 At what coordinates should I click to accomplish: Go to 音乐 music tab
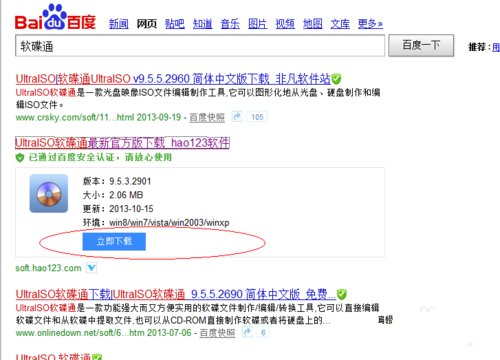pos(230,24)
